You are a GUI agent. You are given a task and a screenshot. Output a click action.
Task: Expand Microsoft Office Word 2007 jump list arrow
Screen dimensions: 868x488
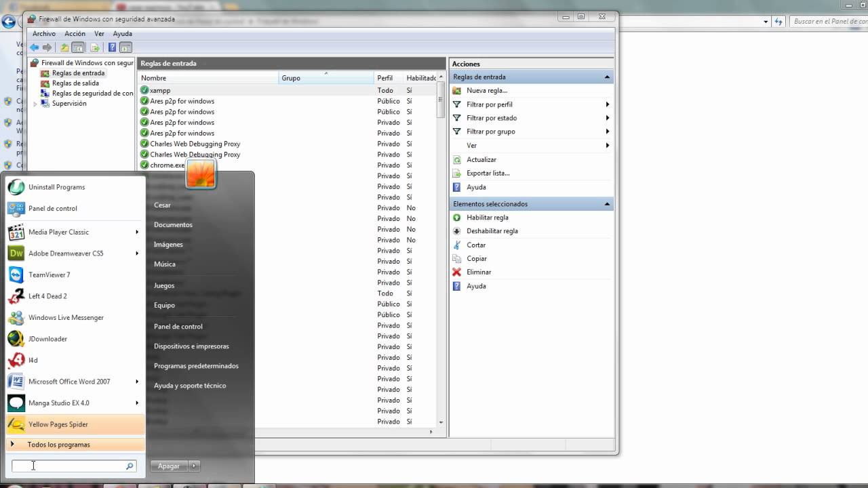(x=137, y=382)
